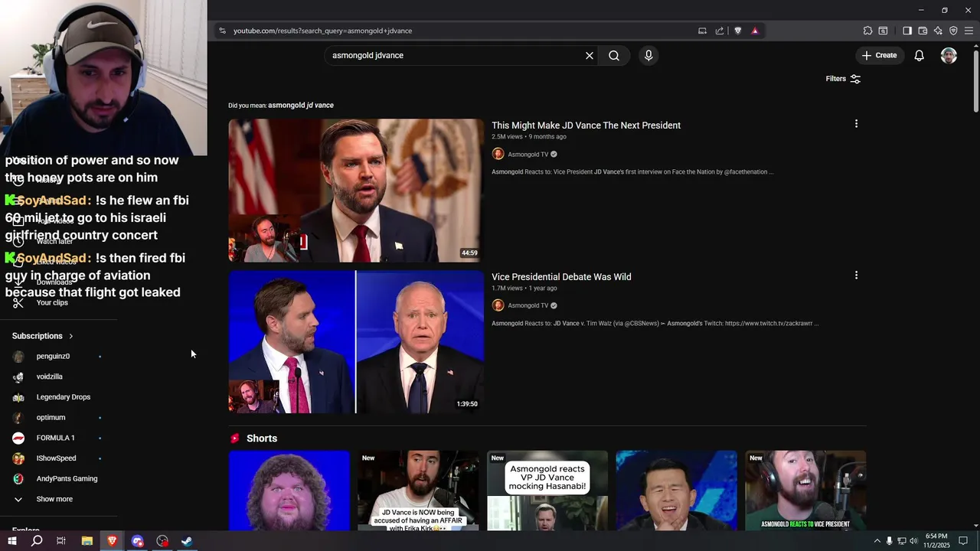Click the taskbar clock showing 6:54 PM
This screenshot has width=980, height=551.
pyautogui.click(x=936, y=541)
